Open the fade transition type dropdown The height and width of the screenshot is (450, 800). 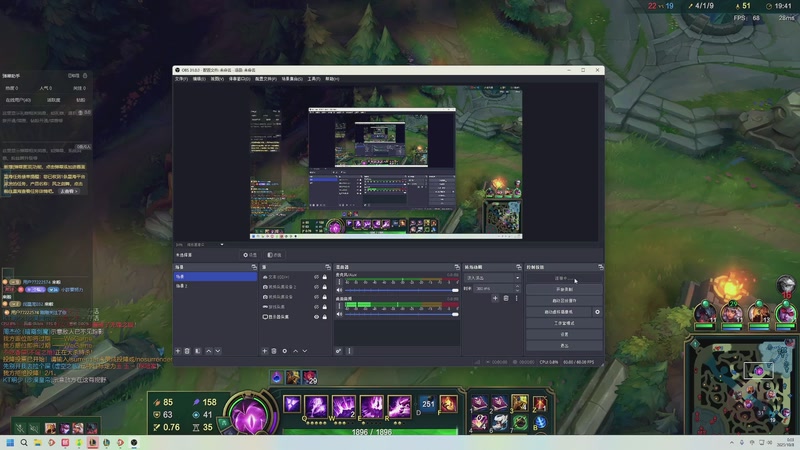(x=492, y=278)
